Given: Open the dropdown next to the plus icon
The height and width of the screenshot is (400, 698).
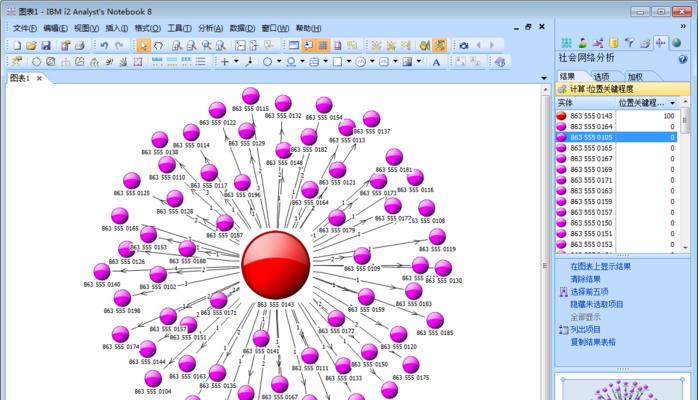Looking at the screenshot, I should tap(236, 62).
